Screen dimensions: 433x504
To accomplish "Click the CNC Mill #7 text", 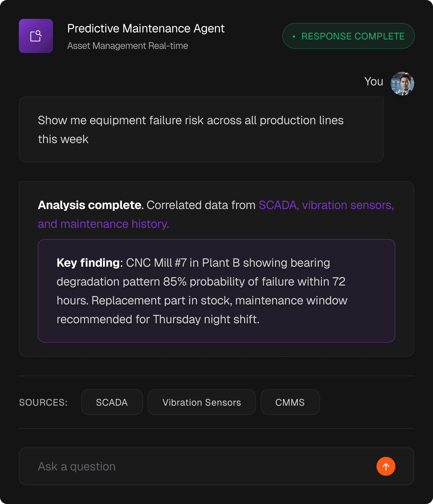I will [x=156, y=263].
